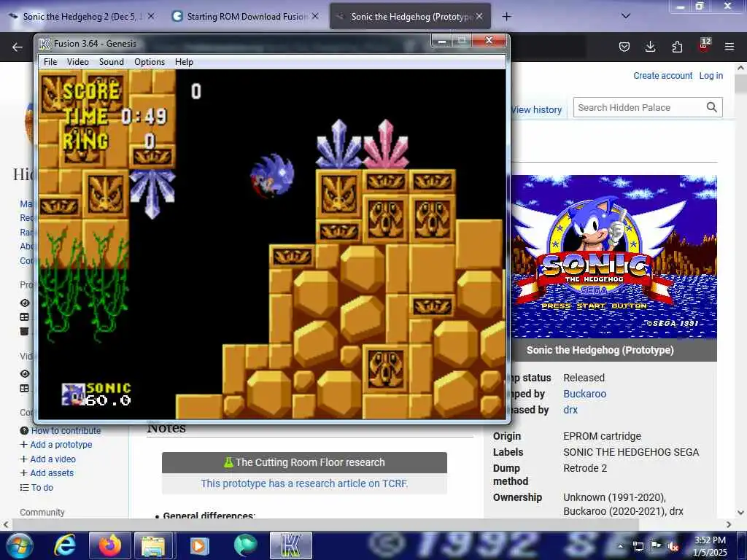Switch to Starting ROM Download Fusion tab
Viewport: 747px width, 560px height.
click(x=245, y=17)
